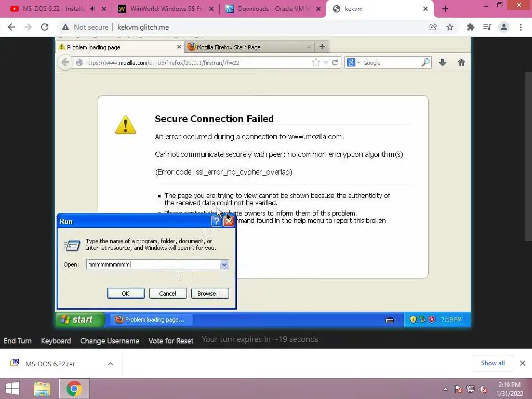This screenshot has height=399, width=532.
Task: Click the Open text field in Run dialog
Action: point(153,264)
